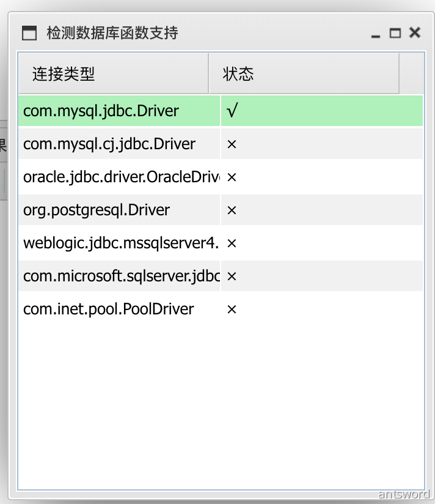Viewport: 435px width, 504px height.
Task: Close the 检测数据库函数支持 dialog
Action: (415, 33)
